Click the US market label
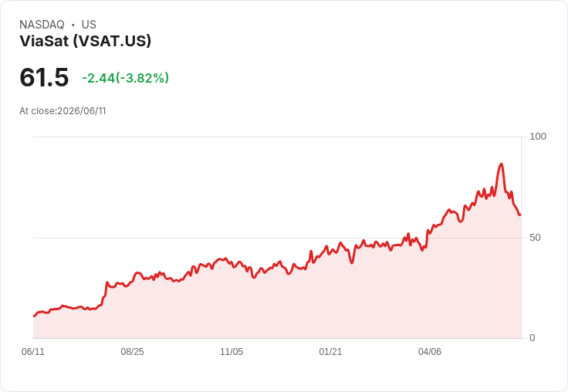The image size is (568, 392). (89, 25)
